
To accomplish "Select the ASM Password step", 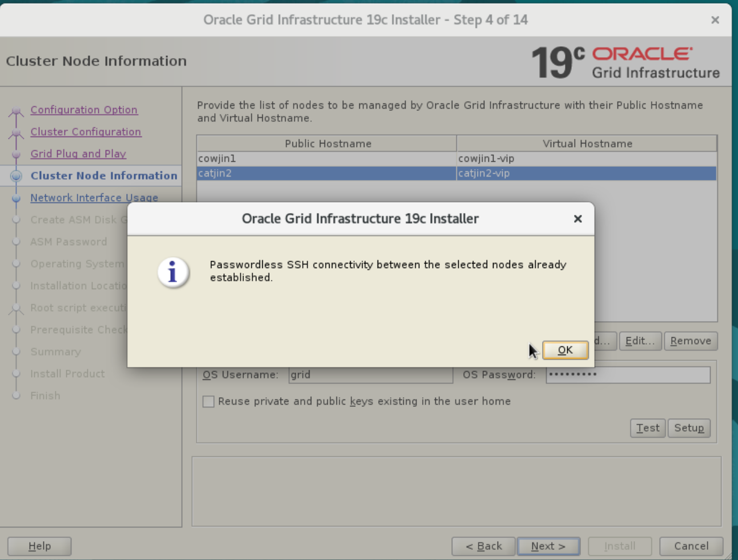I will coord(69,242).
